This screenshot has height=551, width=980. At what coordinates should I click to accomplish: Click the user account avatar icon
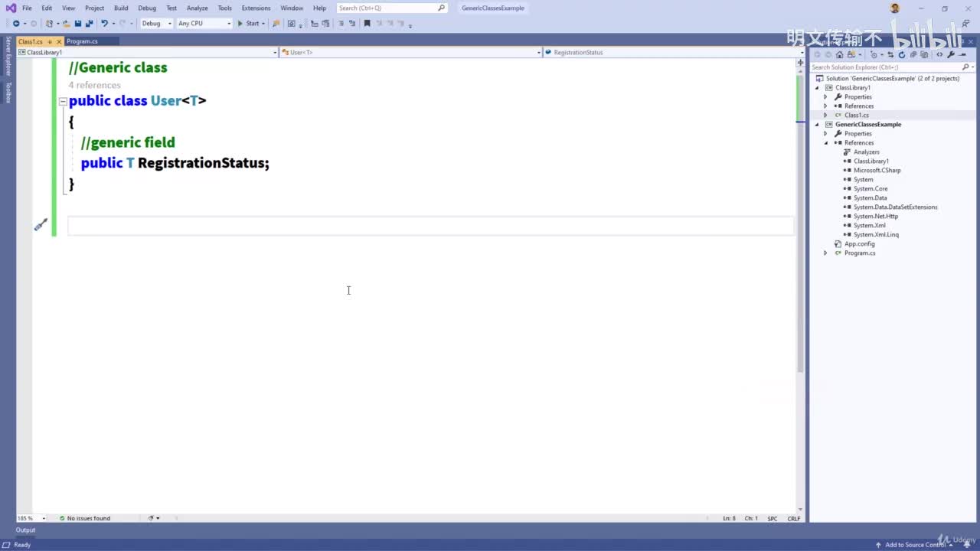click(895, 8)
